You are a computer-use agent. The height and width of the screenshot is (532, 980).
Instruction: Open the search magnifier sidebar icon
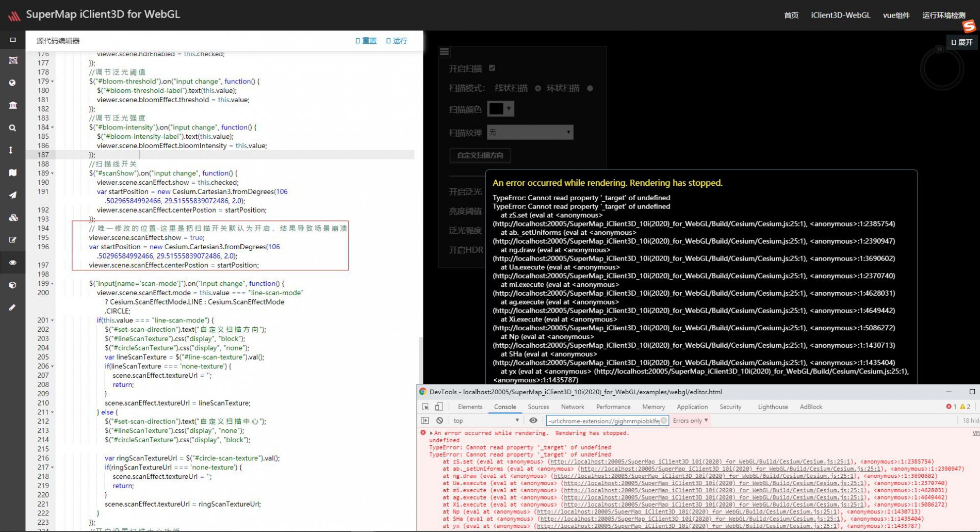click(x=13, y=128)
